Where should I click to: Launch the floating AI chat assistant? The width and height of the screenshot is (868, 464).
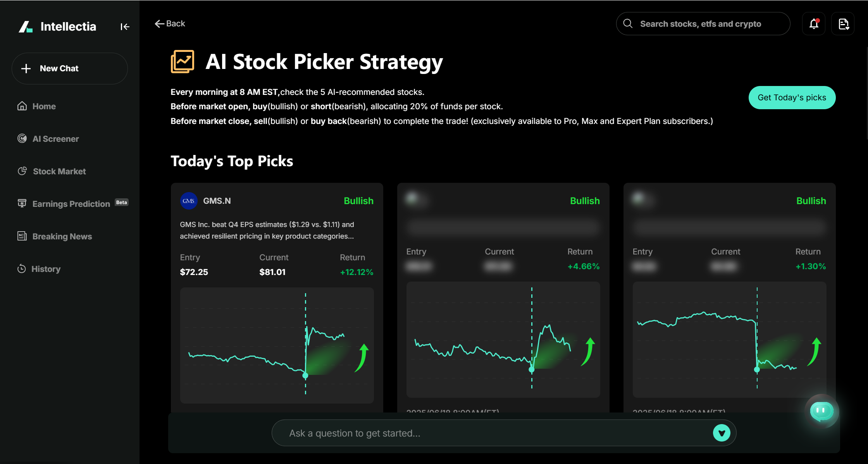(821, 411)
